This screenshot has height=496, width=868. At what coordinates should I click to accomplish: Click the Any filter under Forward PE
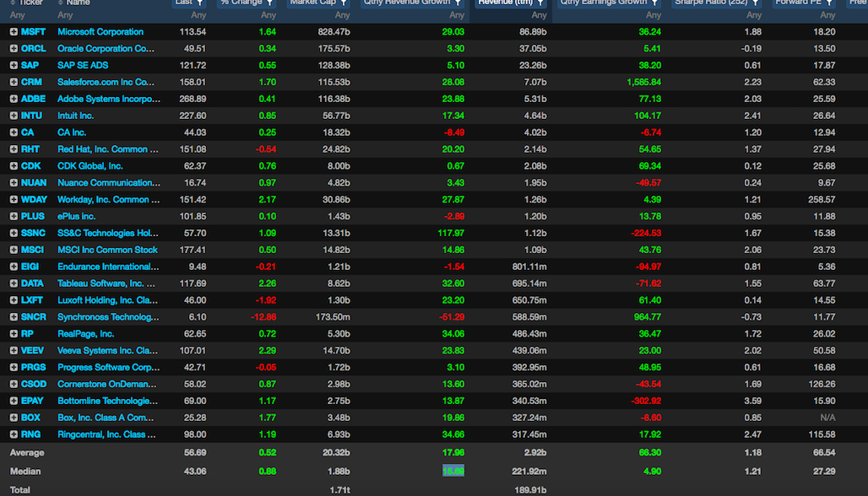827,15
